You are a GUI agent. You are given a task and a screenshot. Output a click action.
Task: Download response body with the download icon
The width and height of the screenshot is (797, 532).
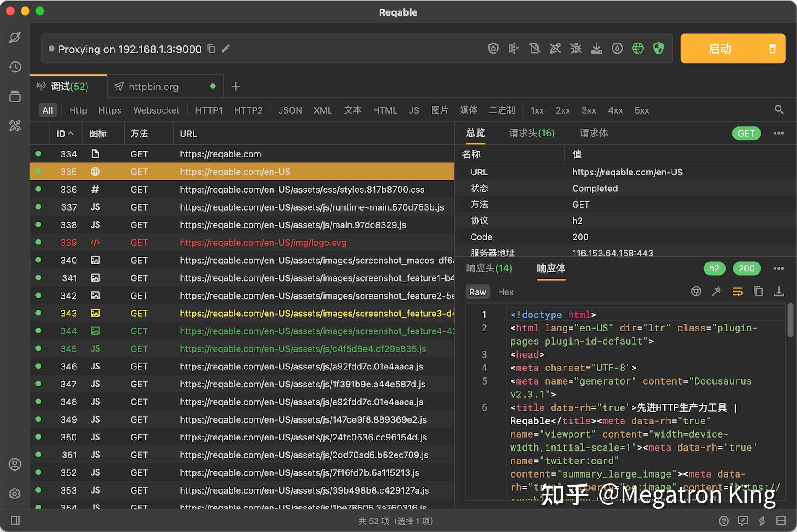pyautogui.click(x=779, y=292)
